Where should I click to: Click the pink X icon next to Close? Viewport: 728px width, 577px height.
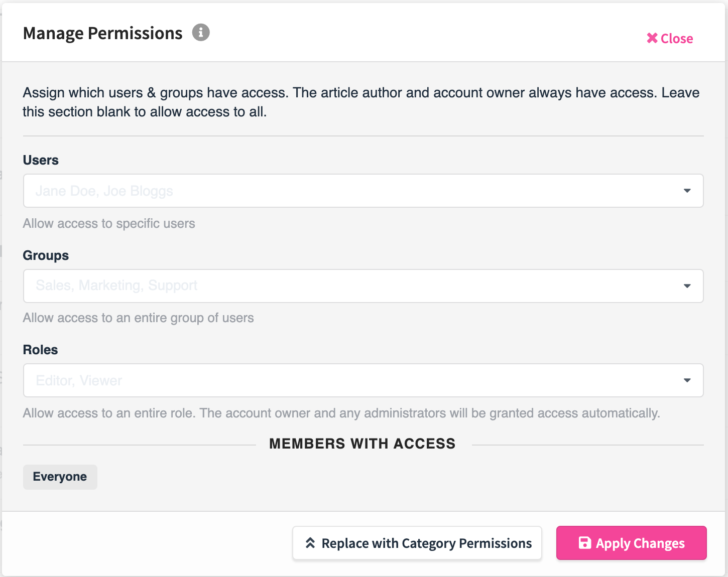click(x=652, y=38)
